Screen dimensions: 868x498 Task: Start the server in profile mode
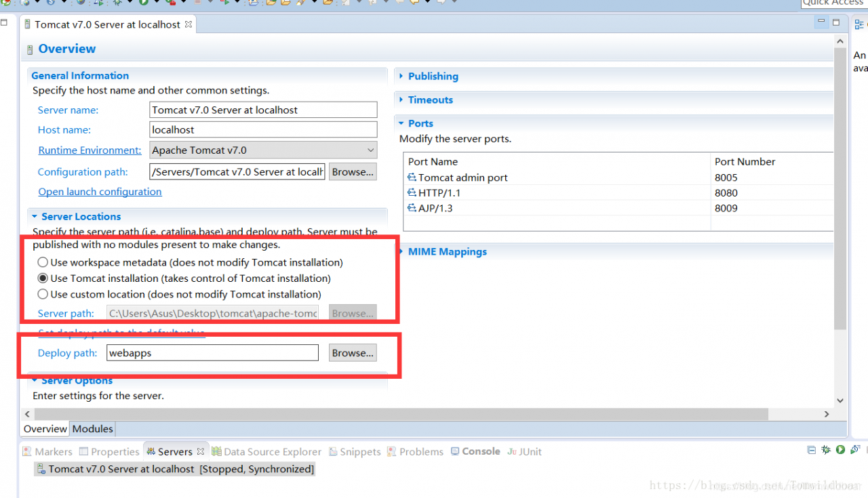point(854,449)
